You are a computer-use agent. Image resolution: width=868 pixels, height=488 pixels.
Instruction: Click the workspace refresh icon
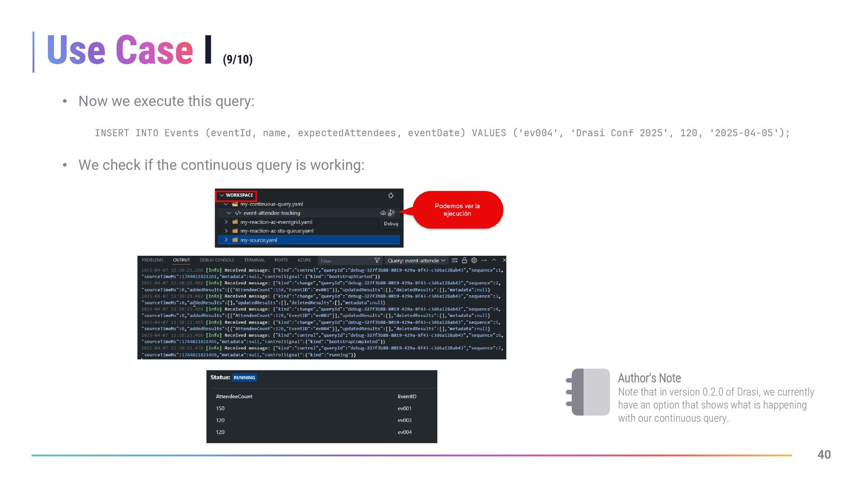391,196
